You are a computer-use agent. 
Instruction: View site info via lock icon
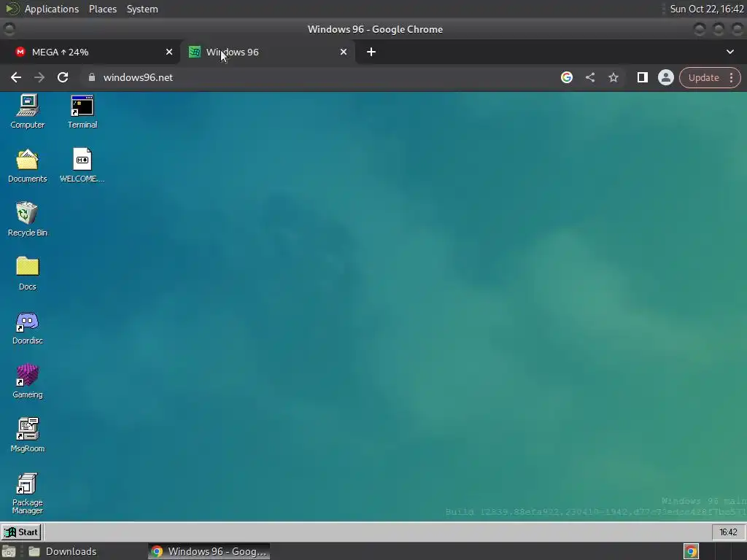pyautogui.click(x=92, y=77)
